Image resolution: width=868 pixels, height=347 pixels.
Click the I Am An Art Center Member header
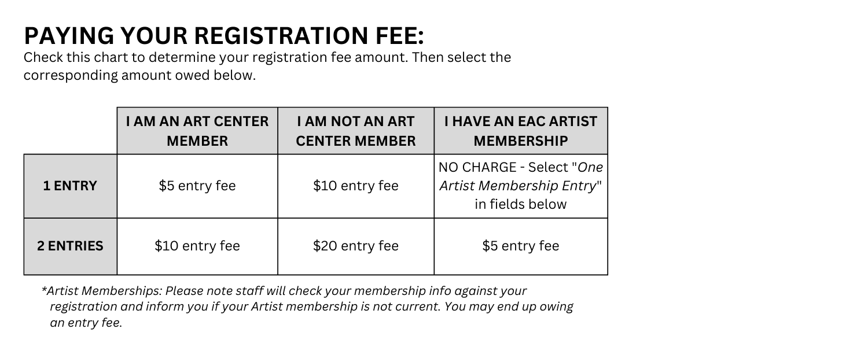coord(197,131)
